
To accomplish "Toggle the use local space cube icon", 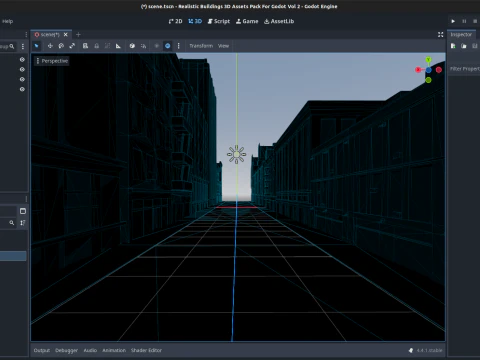I will pos(132,46).
